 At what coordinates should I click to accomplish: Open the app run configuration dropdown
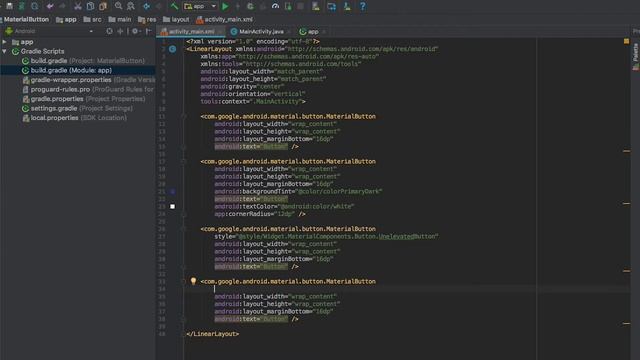[x=200, y=6]
